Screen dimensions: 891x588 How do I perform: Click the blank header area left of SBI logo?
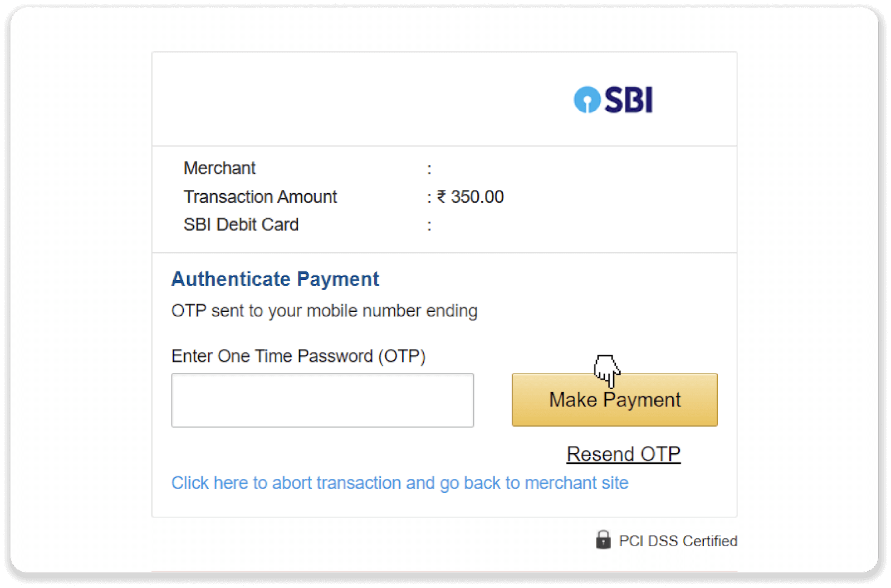coord(345,100)
